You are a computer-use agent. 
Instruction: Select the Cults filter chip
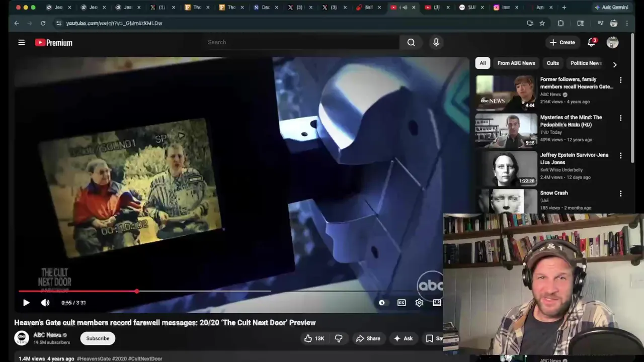tap(553, 63)
